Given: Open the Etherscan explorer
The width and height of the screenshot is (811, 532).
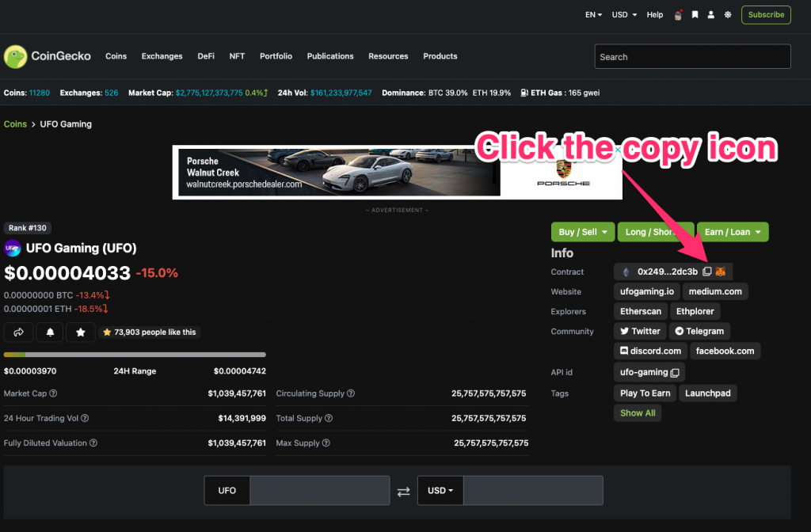Looking at the screenshot, I should [640, 311].
